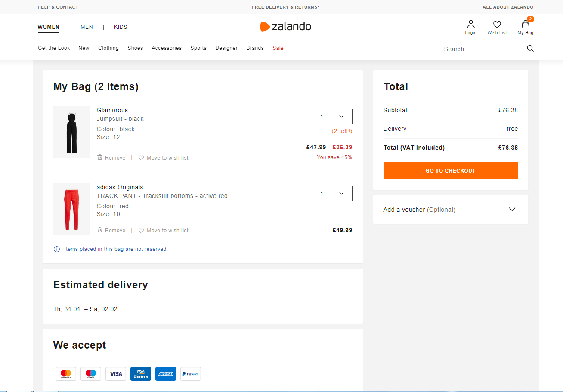
Task: Select the KIDS tab
Action: tap(121, 27)
